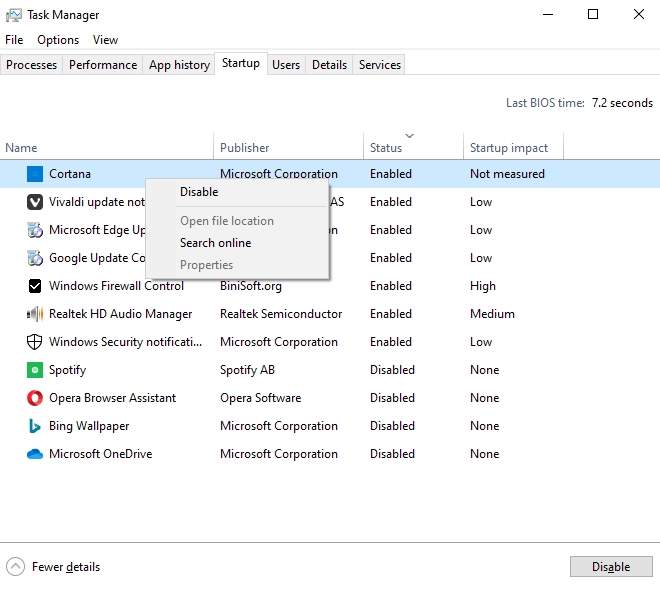Click the Medium startup impact value

[492, 314]
